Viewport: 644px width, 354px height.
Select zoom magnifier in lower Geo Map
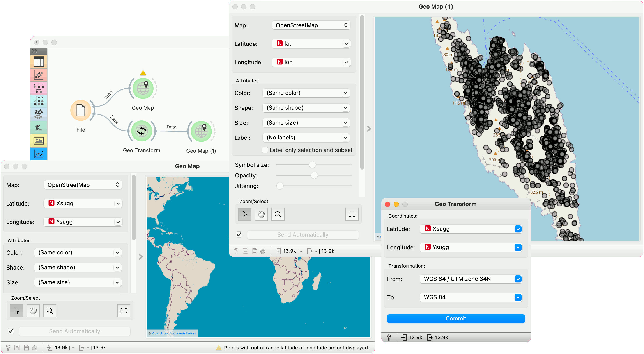coord(50,311)
